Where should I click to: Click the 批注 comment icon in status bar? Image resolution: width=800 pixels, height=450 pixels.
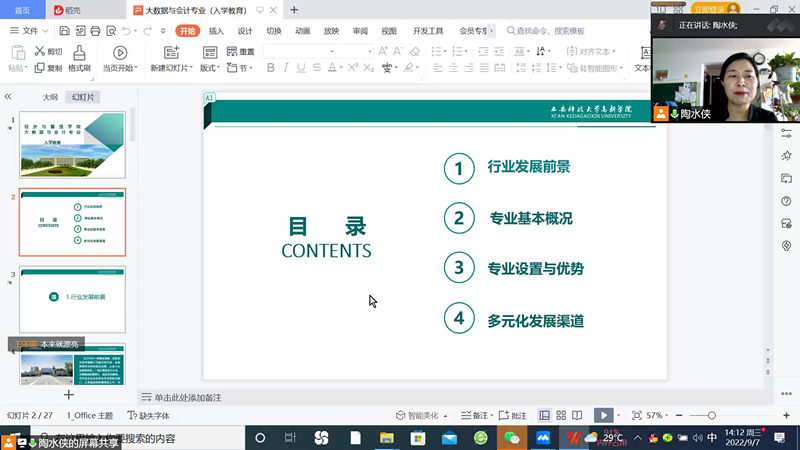pos(512,415)
